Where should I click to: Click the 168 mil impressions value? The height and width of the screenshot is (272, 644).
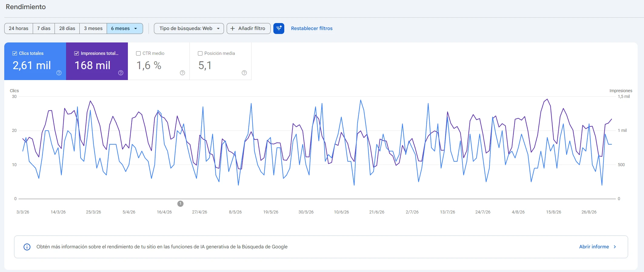92,65
